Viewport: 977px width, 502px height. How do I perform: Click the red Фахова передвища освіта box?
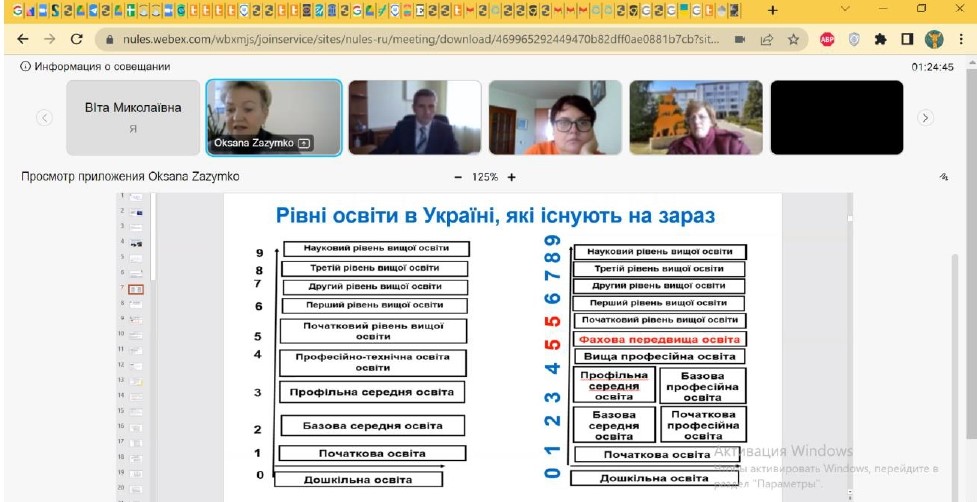pyautogui.click(x=659, y=339)
